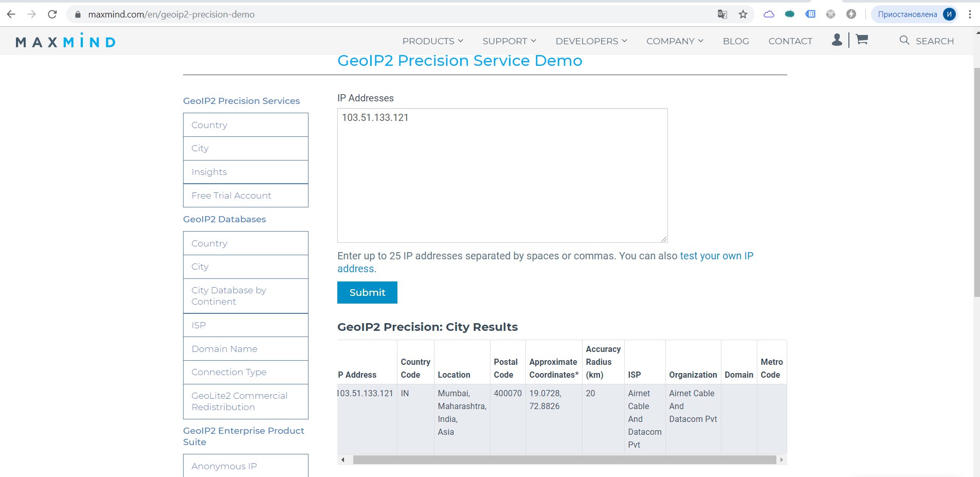
Task: Open Chrome three-dot menu
Action: click(x=970, y=14)
